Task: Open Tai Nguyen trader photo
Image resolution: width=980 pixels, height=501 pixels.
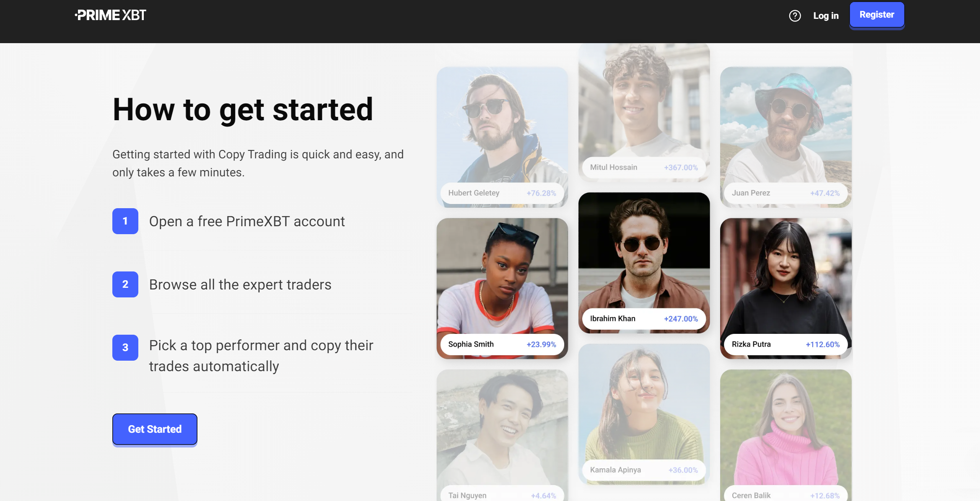Action: click(x=502, y=427)
